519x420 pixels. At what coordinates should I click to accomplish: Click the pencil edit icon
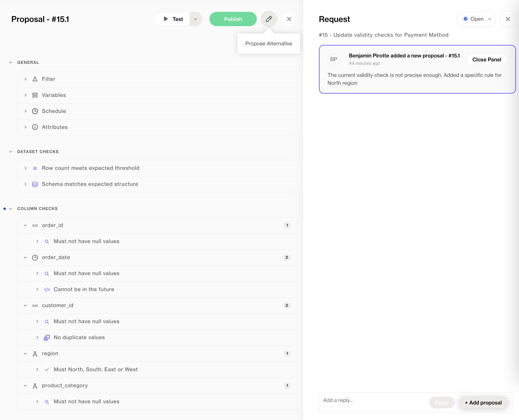269,19
